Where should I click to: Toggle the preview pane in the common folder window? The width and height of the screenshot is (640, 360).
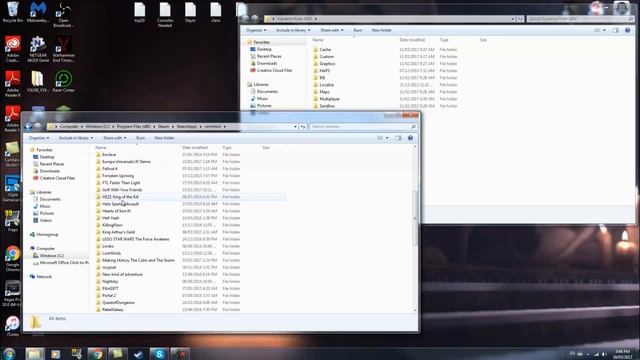coord(398,138)
